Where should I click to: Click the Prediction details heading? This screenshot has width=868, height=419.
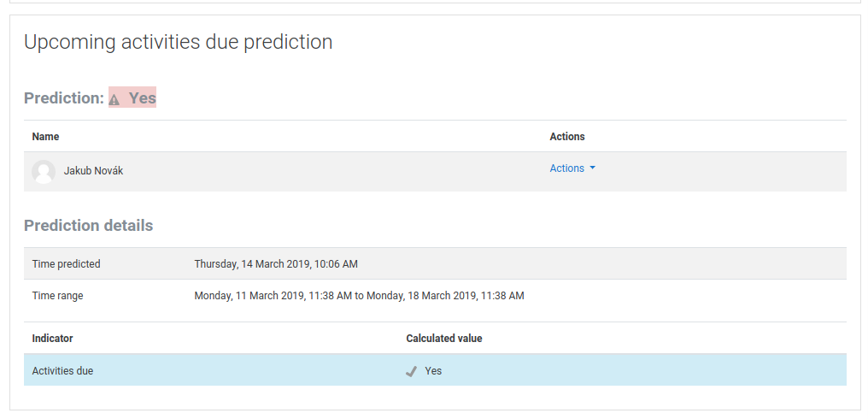[89, 226]
